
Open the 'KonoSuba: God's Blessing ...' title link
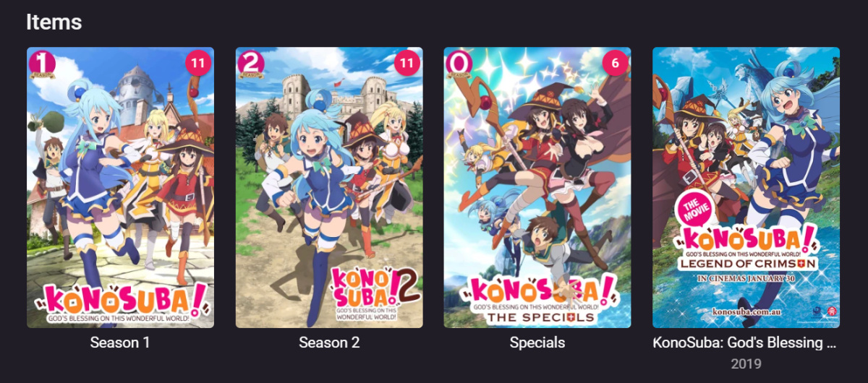(x=746, y=343)
